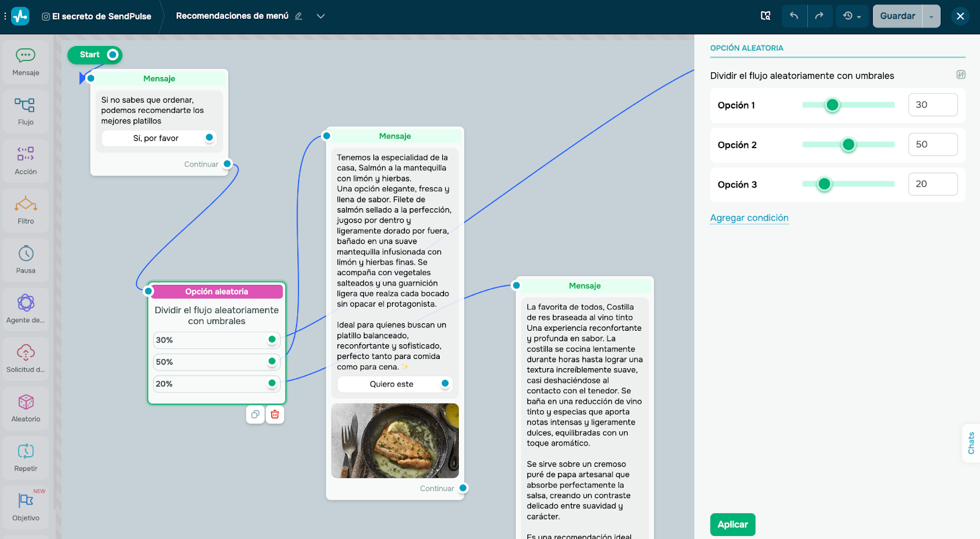Select the Filtro block in sidebar
980x539 pixels.
pos(26,210)
